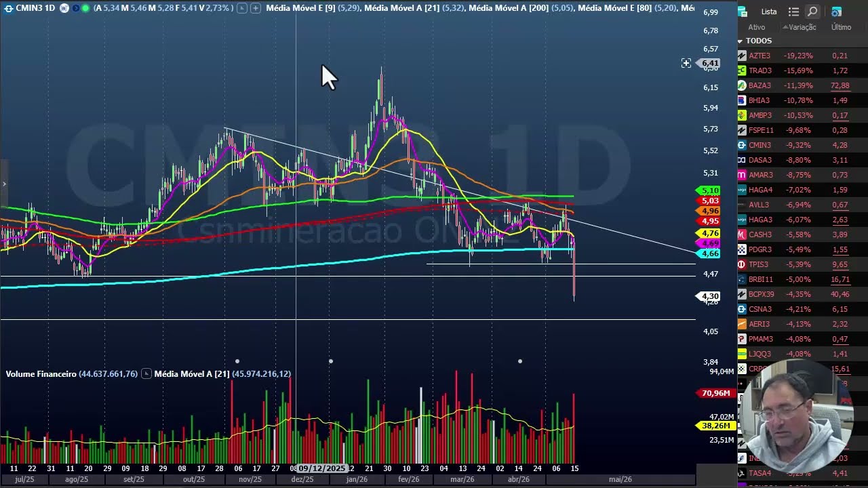868x488 pixels.
Task: Select the BRBI11 row icon
Action: (x=742, y=279)
